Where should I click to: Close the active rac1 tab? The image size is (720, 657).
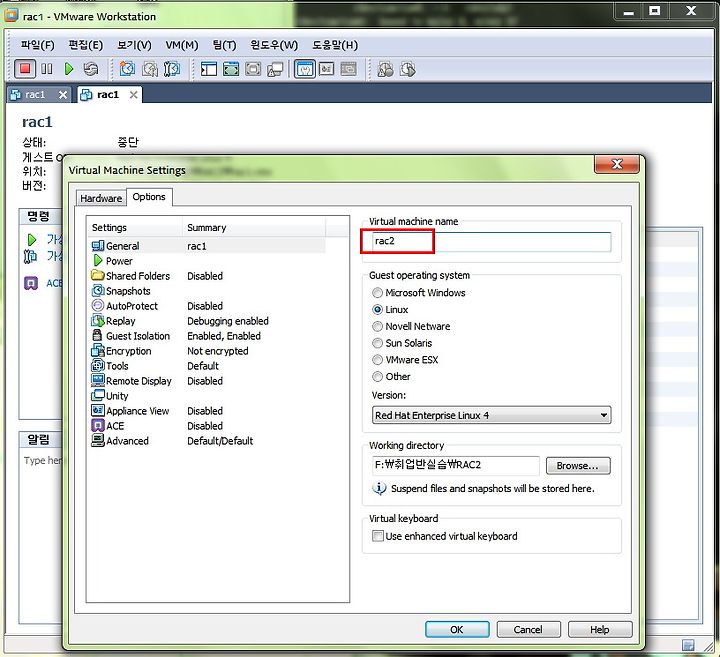pos(133,95)
